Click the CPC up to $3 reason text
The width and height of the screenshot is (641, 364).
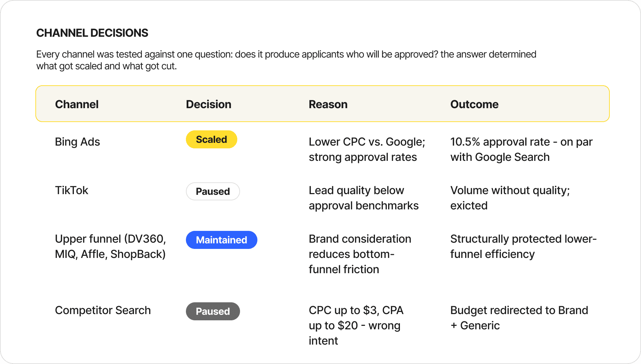point(356,326)
